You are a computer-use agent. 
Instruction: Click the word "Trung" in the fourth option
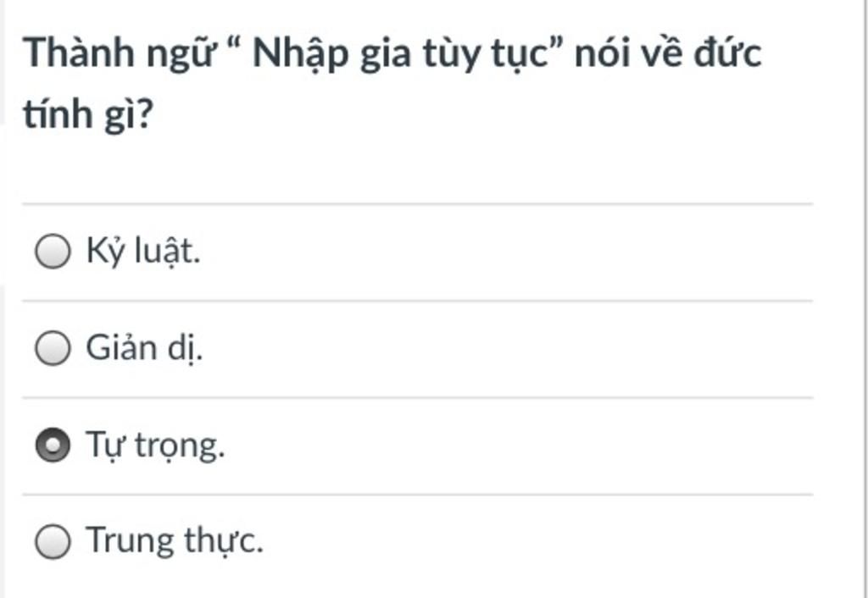tap(130, 541)
